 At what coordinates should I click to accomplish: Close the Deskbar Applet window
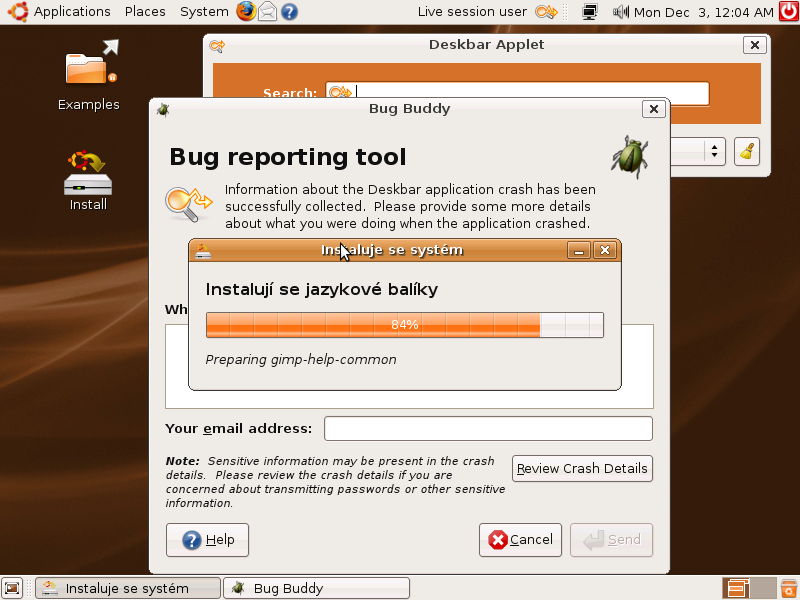pos(755,45)
